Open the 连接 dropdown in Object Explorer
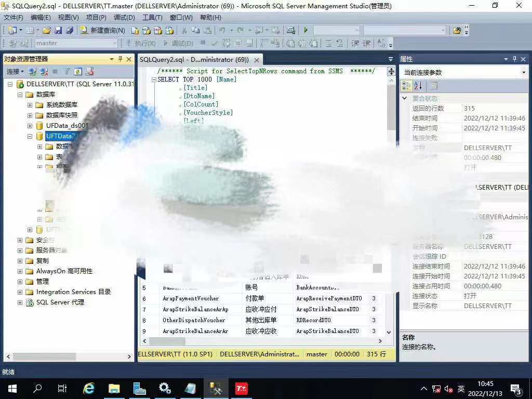This screenshot has width=532, height=399. tap(15, 72)
